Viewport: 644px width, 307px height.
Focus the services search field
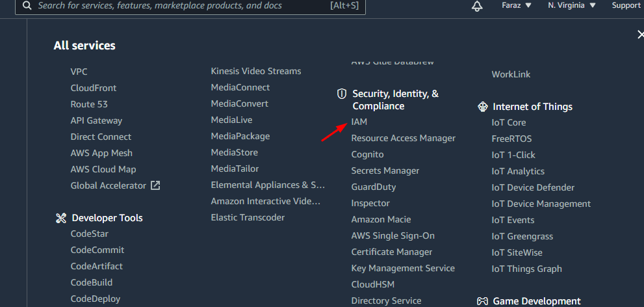point(190,6)
